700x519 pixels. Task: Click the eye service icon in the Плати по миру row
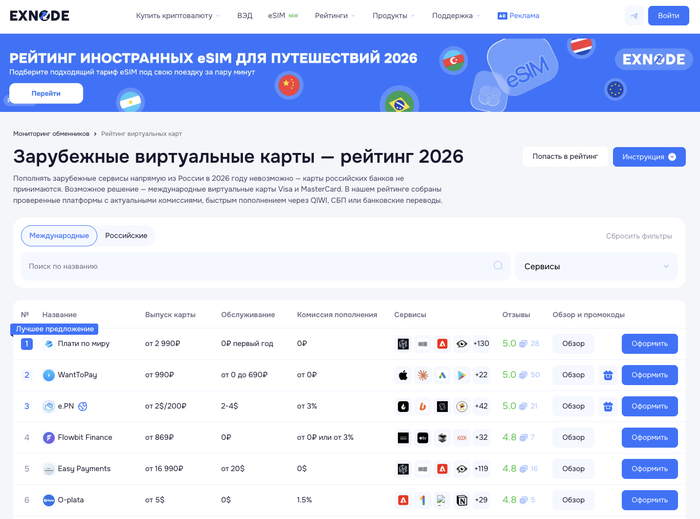pos(462,344)
